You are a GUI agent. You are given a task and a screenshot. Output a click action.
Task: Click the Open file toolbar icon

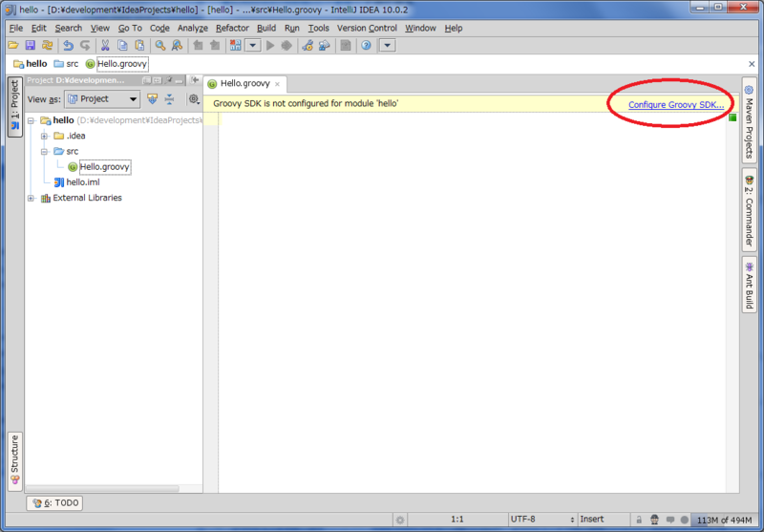(x=13, y=45)
